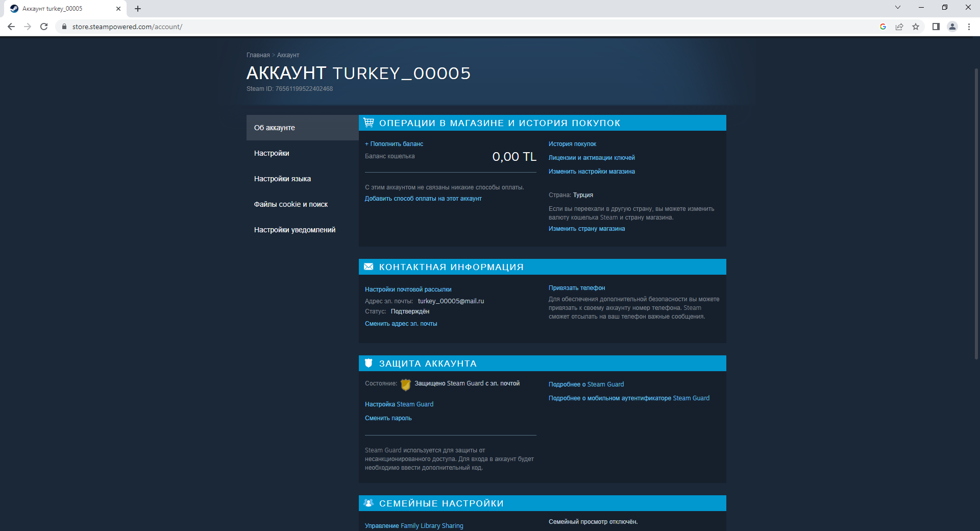Click the 'Главная' breadcrumb link
This screenshot has width=980, height=531.
[258, 55]
